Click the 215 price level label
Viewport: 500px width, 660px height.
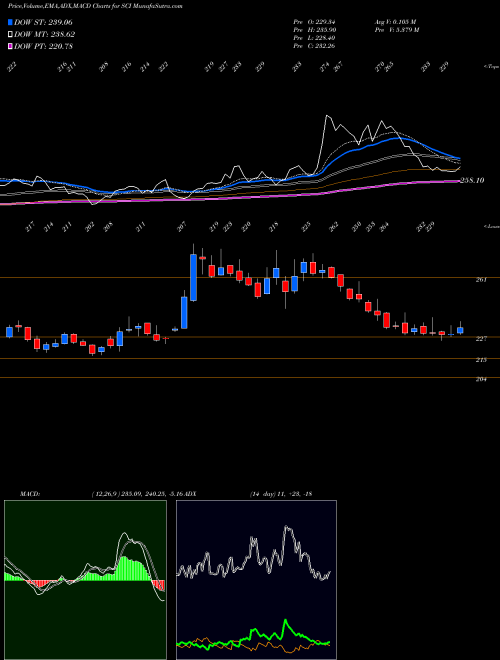[x=481, y=360]
